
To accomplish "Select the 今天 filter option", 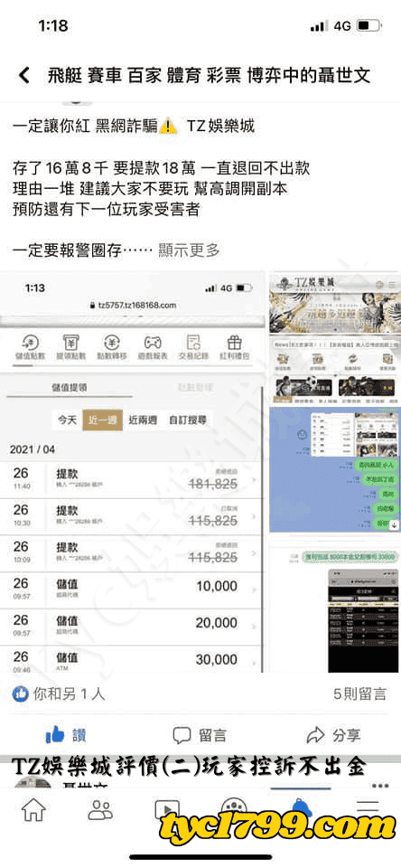I will pyautogui.click(x=67, y=420).
